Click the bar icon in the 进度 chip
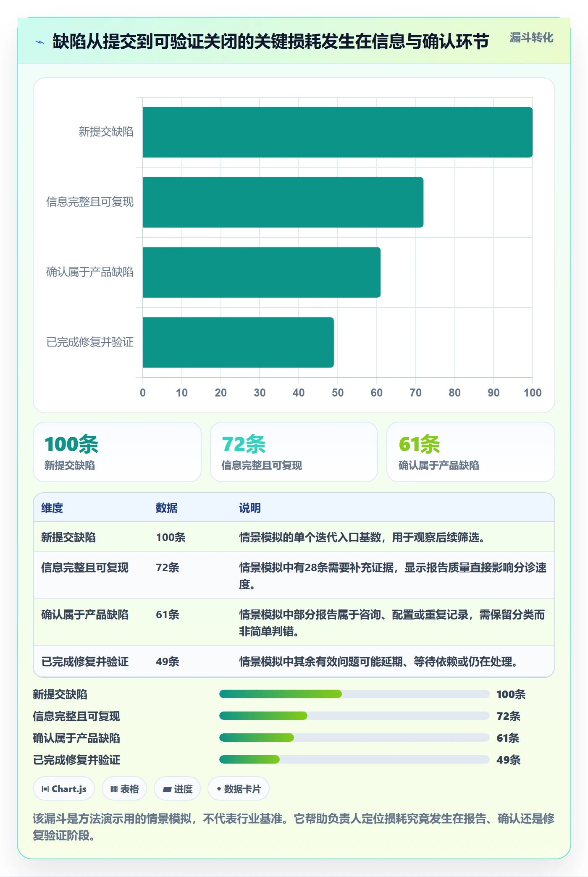 167,789
